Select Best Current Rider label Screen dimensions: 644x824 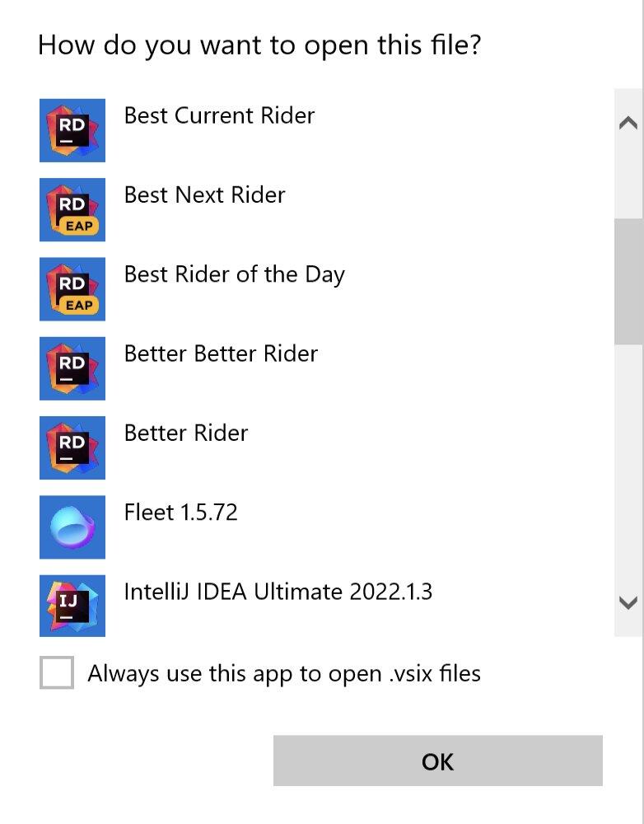(x=219, y=115)
